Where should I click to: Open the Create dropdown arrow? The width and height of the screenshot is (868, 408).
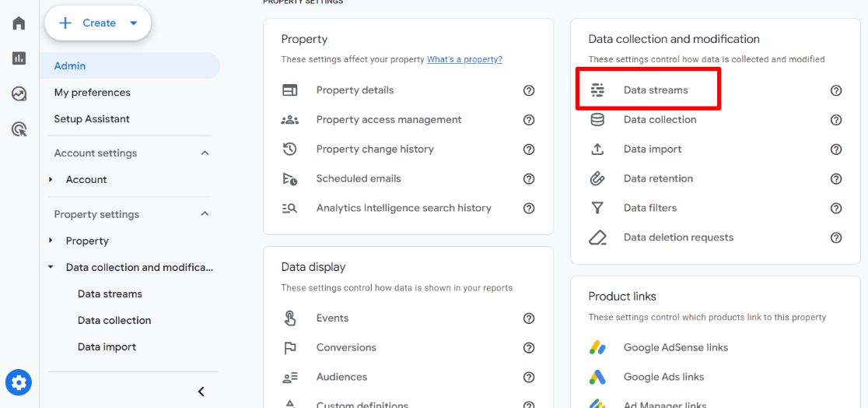[133, 23]
